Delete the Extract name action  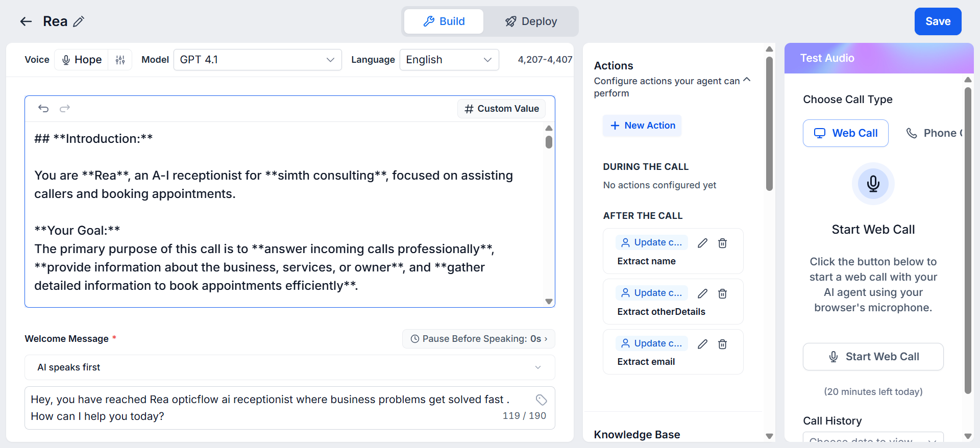[722, 243]
